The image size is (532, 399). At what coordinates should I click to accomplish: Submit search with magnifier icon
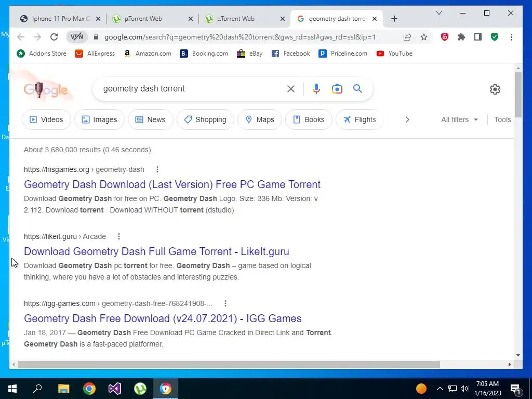[357, 89]
